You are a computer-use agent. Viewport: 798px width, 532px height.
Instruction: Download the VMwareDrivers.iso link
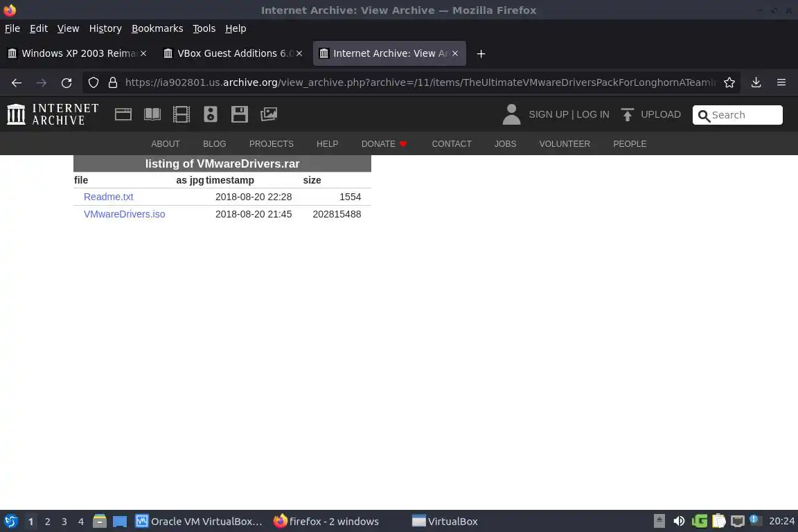coord(124,214)
